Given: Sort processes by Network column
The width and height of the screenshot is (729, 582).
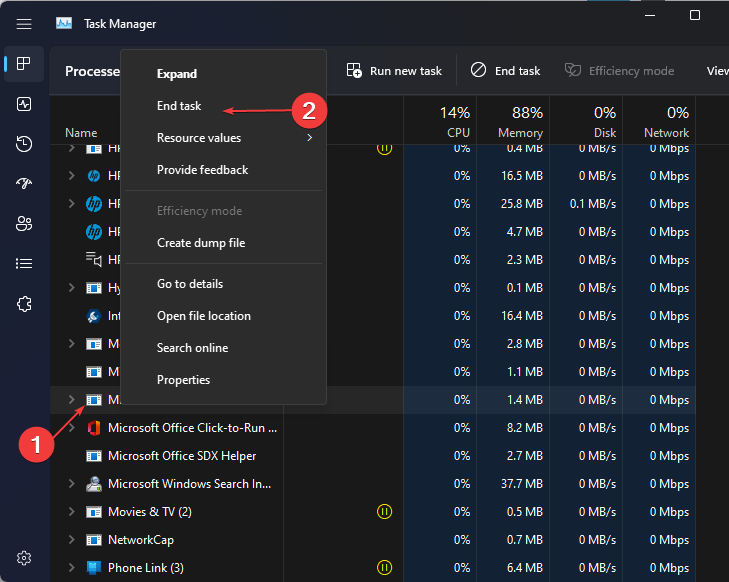Looking at the screenshot, I should pos(659,120).
